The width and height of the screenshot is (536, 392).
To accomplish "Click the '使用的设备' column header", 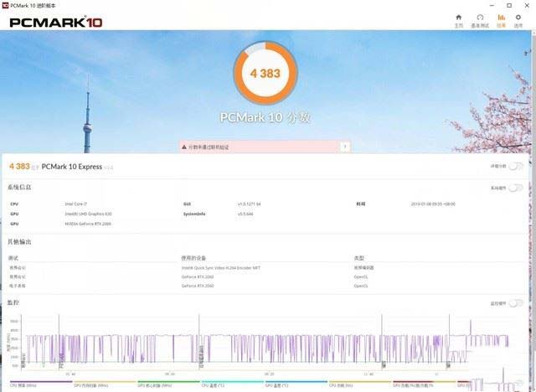I will click(x=193, y=258).
